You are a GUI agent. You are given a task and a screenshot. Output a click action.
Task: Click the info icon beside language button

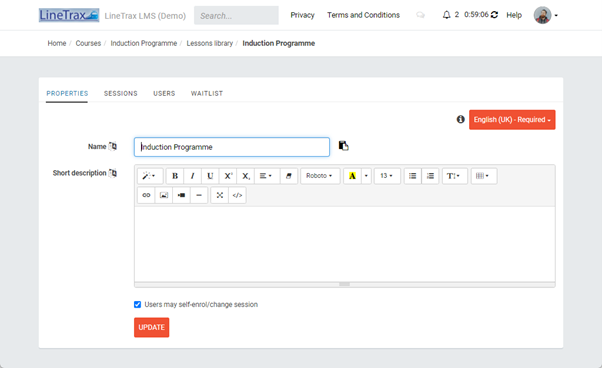tap(460, 119)
